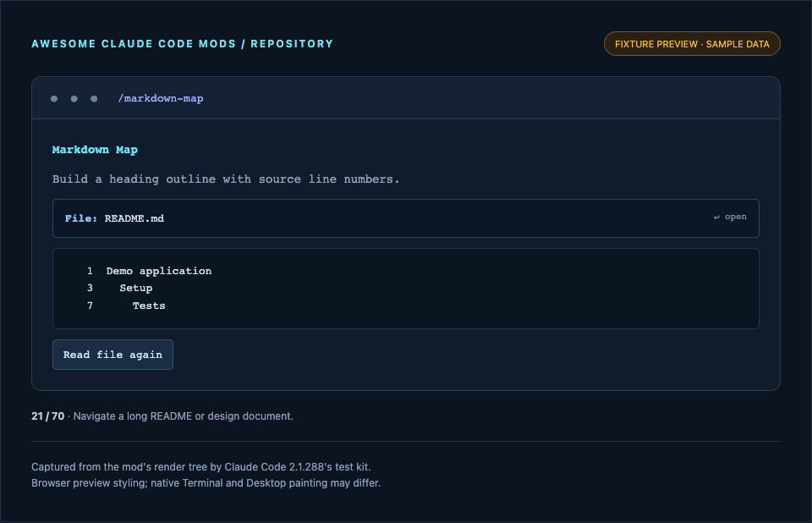Select the Demo application outline row

point(149,271)
